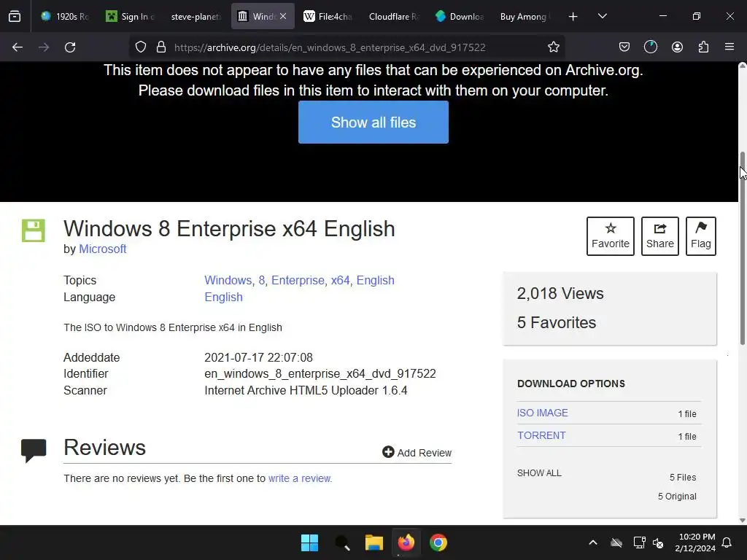Click the Show all files button
Screen dimensions: 747x560
(373, 122)
